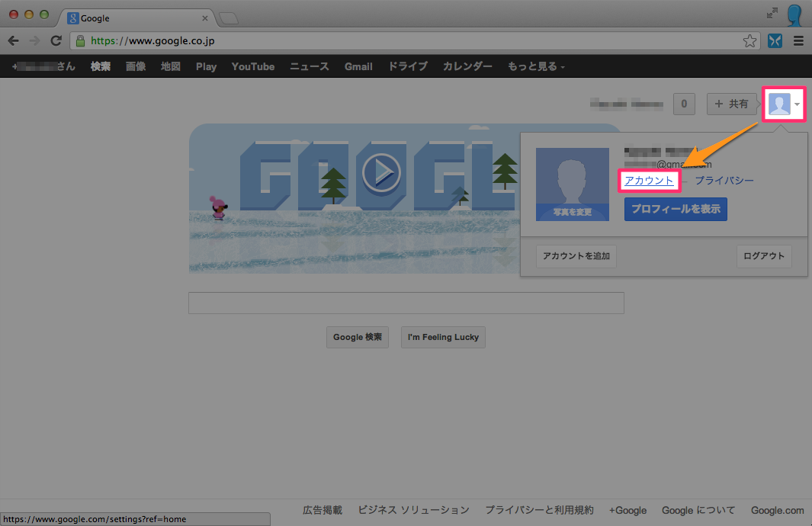Click the Google 検索 button
812x526 pixels.
pos(358,337)
